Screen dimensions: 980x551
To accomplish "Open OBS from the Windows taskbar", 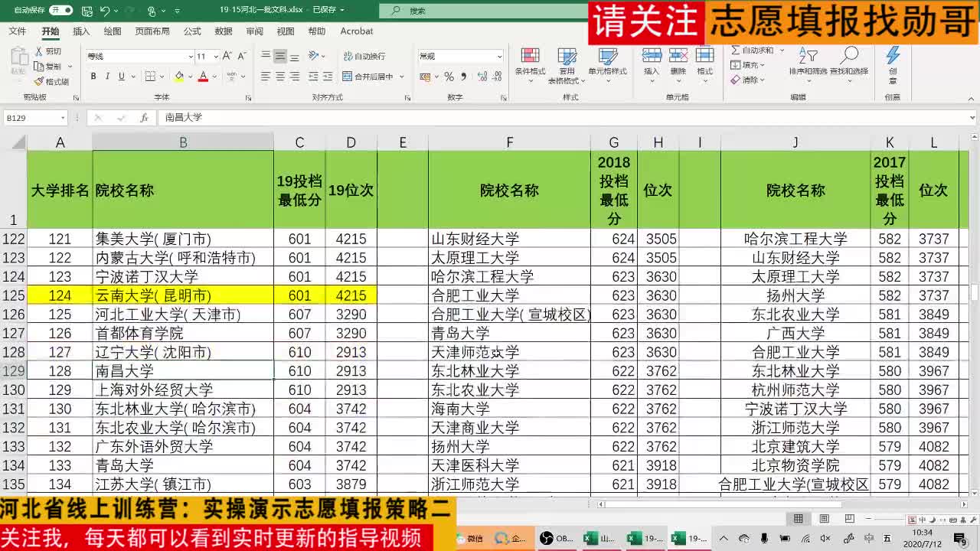I will pyautogui.click(x=556, y=539).
